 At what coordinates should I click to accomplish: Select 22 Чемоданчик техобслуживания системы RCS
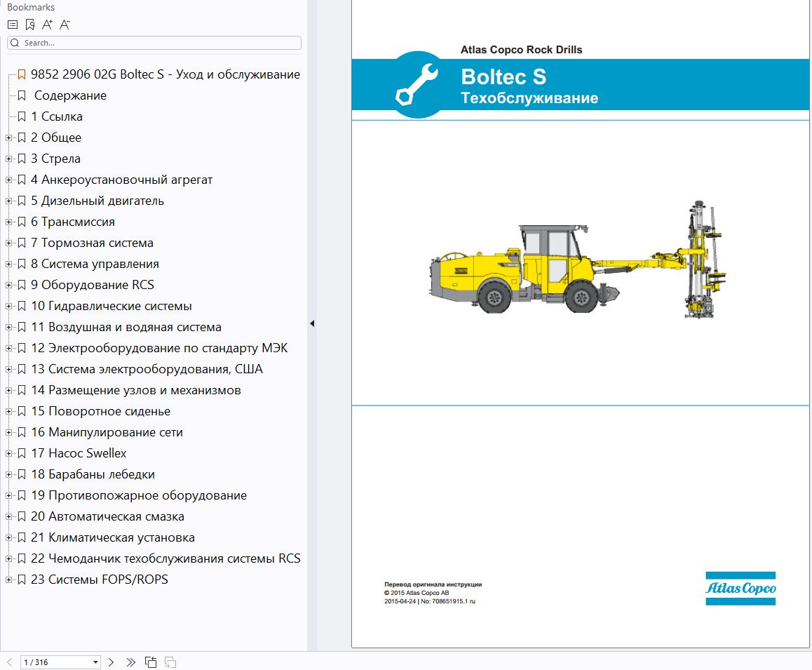[x=165, y=558]
